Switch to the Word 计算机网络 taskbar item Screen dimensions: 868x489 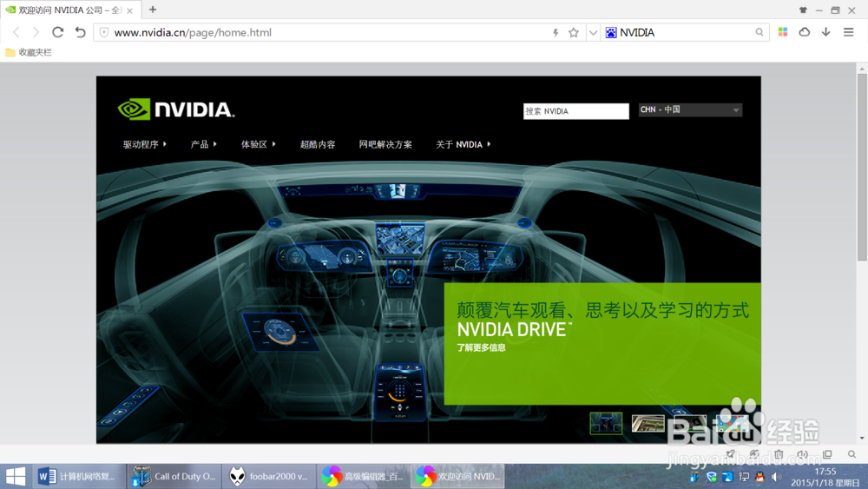coord(79,476)
